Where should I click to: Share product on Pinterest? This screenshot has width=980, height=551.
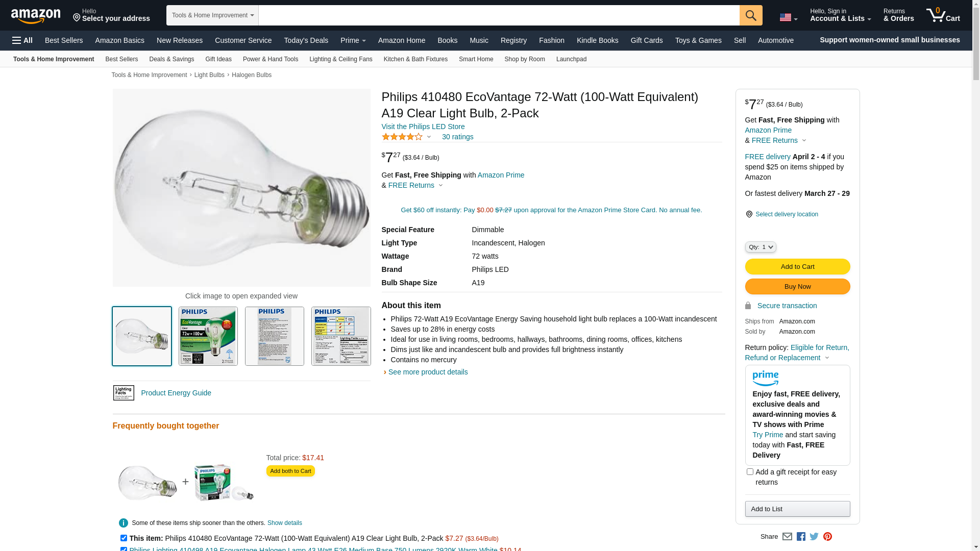pyautogui.click(x=827, y=537)
